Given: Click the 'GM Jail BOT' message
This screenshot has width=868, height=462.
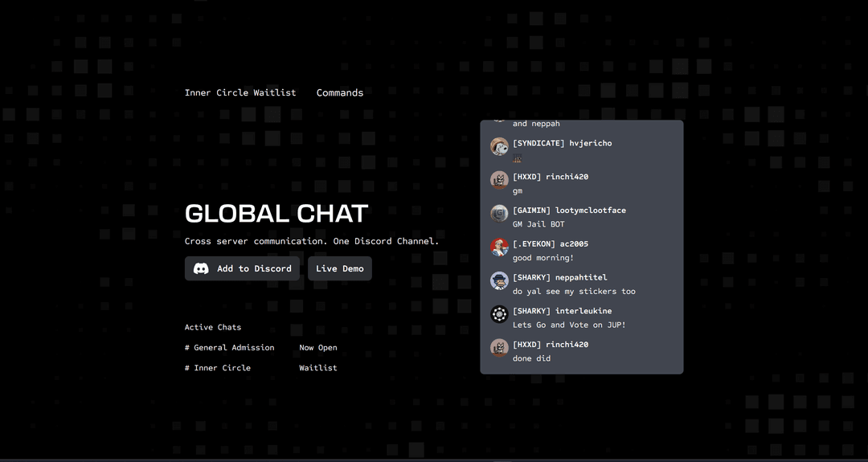Looking at the screenshot, I should (x=538, y=224).
